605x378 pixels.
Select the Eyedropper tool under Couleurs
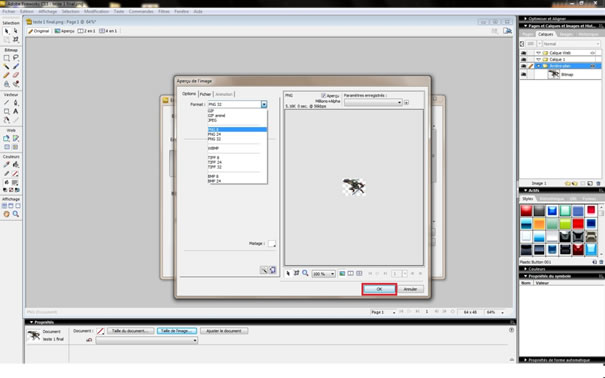[7, 165]
